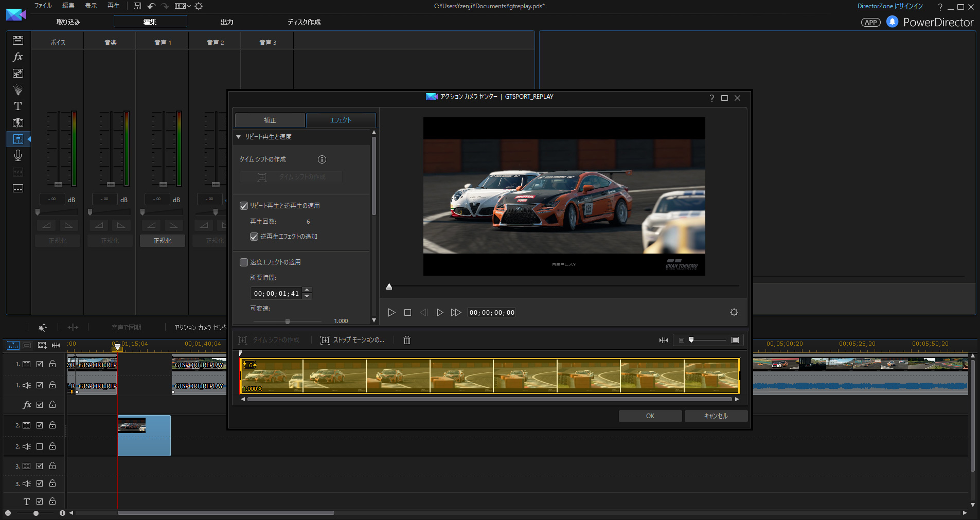Uncheck リピート再生と逆再生の適用 checkbox
Screen dimensions: 980x520
point(244,206)
